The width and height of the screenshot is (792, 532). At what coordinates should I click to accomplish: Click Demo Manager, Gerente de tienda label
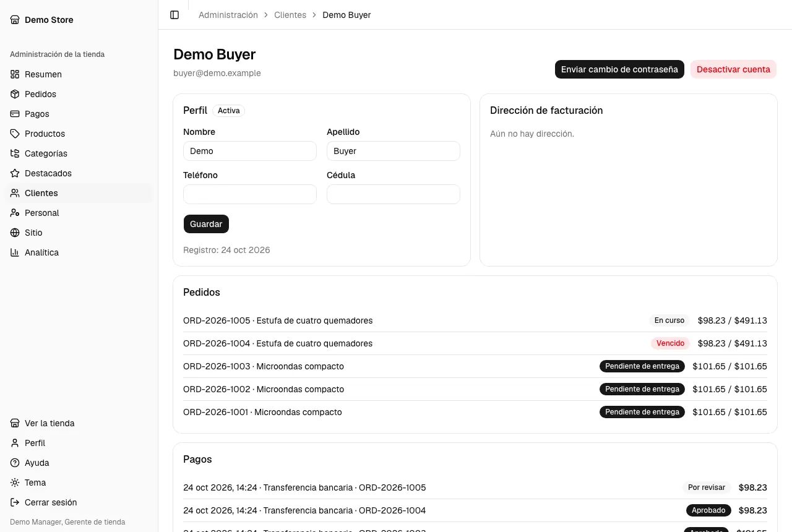[67, 522]
